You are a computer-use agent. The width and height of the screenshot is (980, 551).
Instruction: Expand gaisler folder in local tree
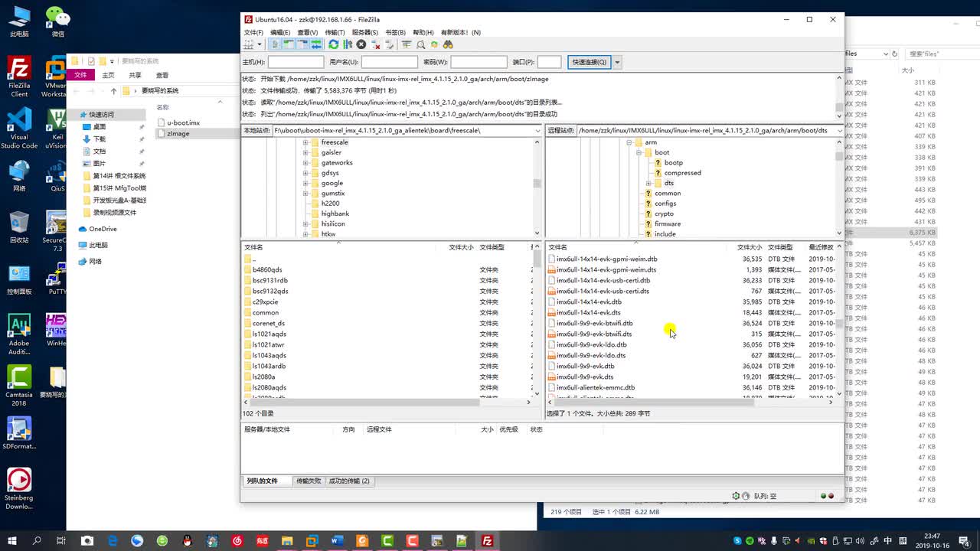click(305, 152)
